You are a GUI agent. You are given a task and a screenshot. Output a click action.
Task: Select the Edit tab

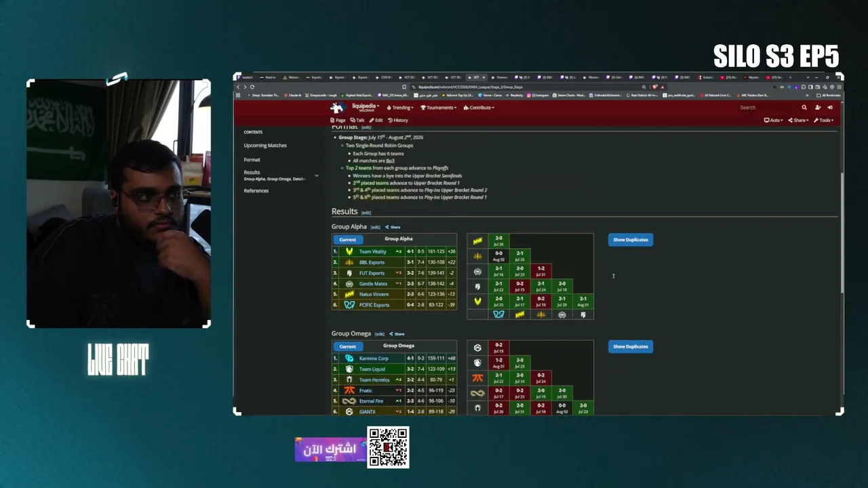pos(376,121)
